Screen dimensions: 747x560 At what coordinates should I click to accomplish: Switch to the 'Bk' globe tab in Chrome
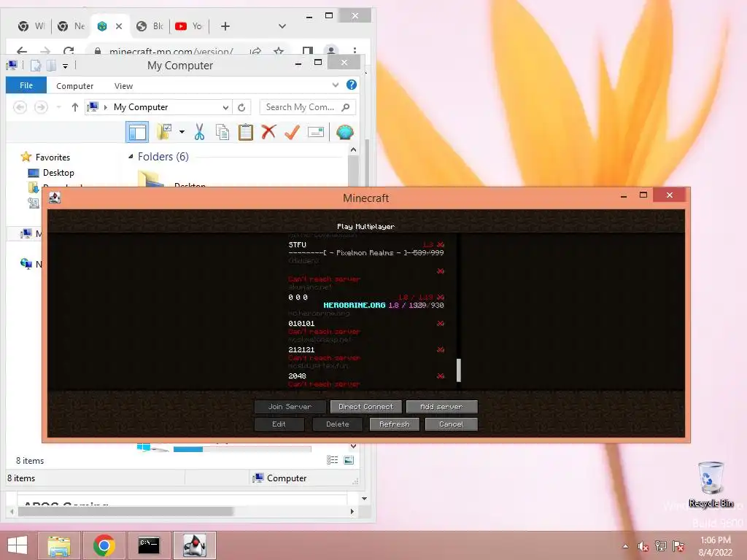pos(150,26)
